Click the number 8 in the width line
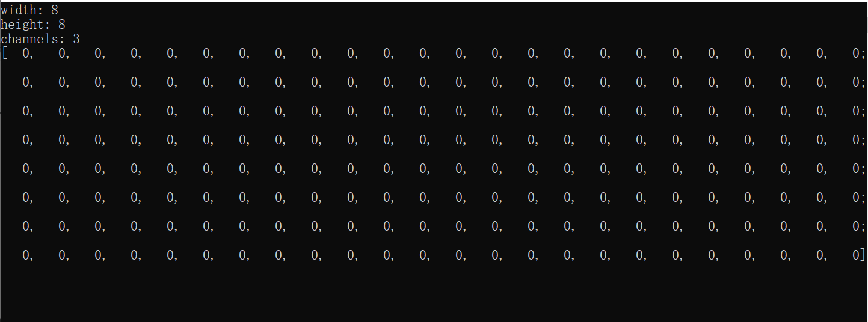Image resolution: width=868 pixels, height=322 pixels. click(x=55, y=10)
